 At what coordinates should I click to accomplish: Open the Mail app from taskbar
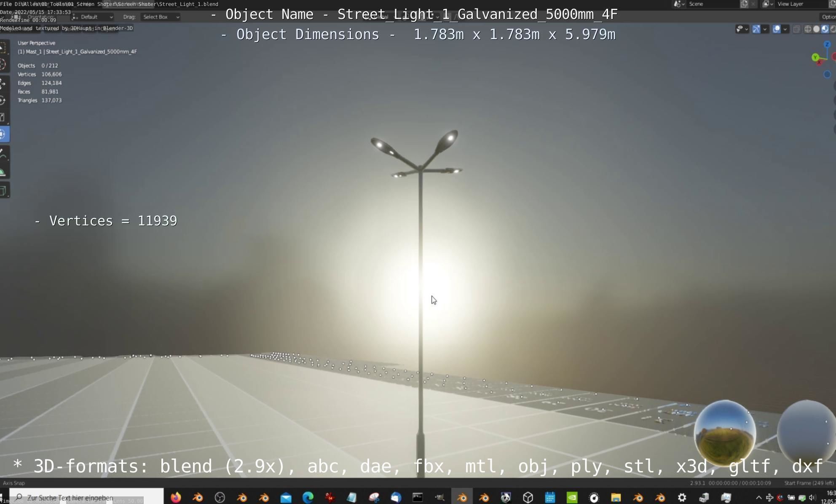click(x=286, y=497)
